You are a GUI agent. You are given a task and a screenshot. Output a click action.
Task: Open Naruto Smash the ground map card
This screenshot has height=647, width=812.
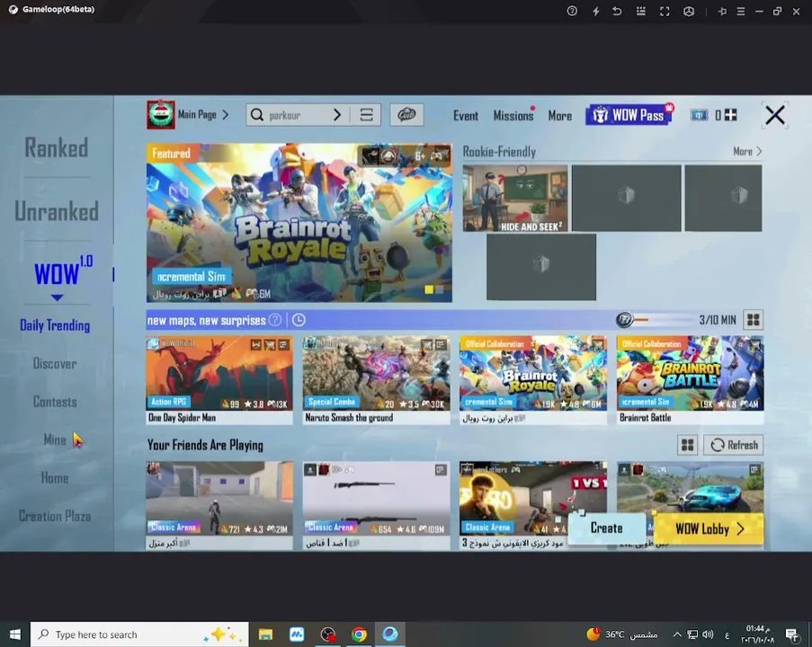coord(377,380)
